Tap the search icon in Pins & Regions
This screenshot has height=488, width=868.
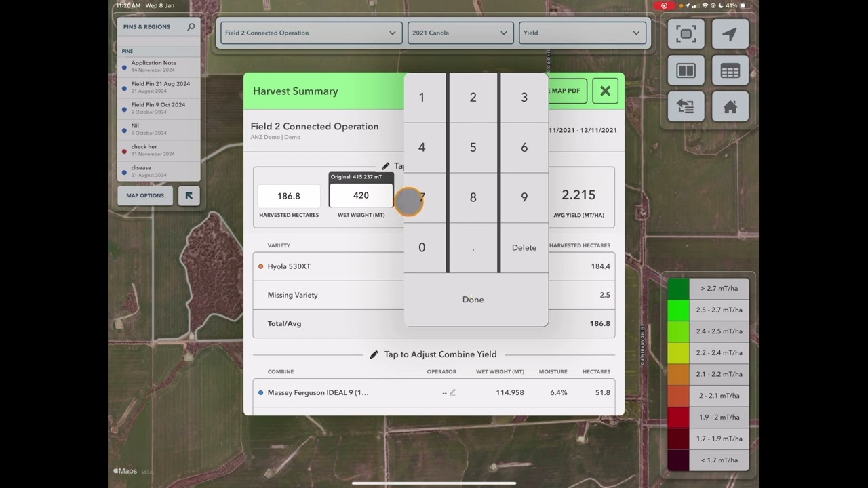(191, 27)
